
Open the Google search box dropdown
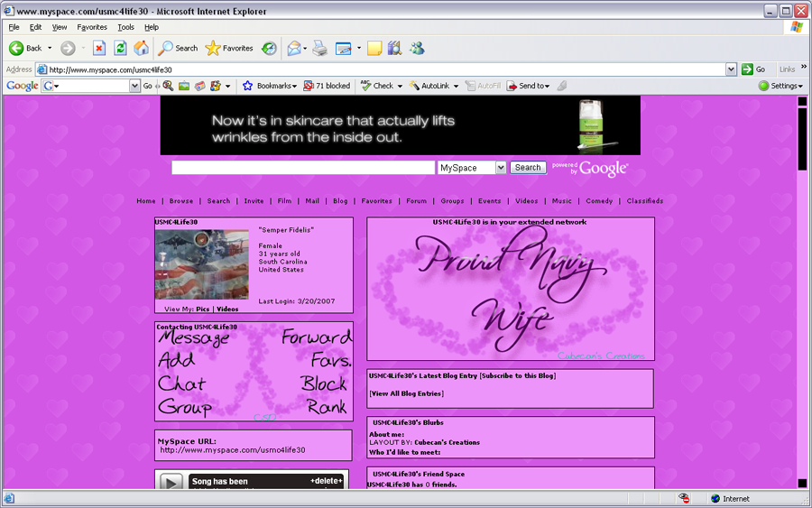[134, 86]
